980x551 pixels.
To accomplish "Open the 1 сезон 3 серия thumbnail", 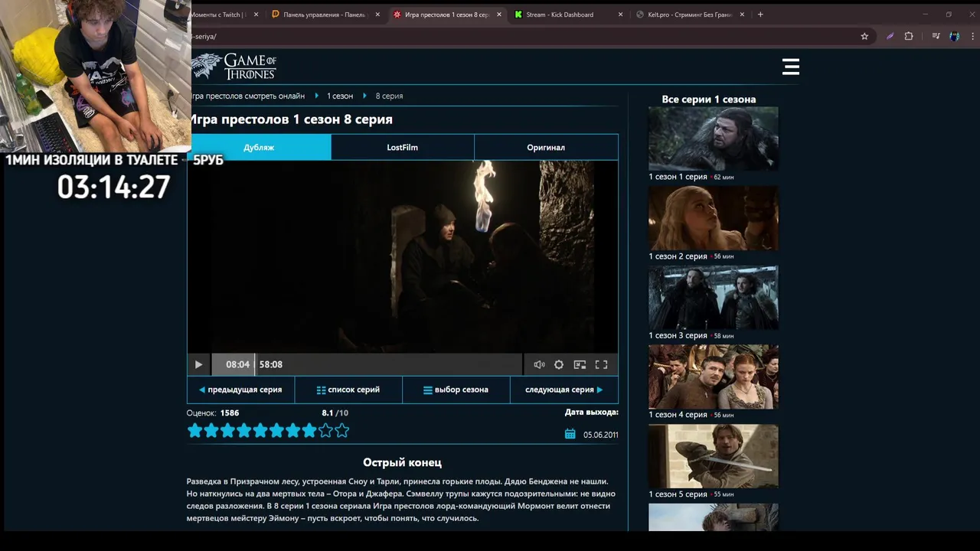I will click(x=714, y=298).
